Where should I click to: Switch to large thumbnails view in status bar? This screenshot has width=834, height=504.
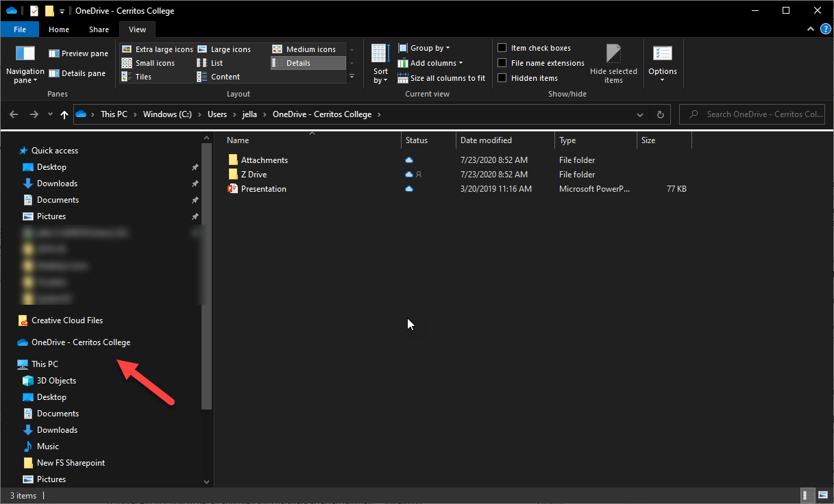tap(822, 496)
